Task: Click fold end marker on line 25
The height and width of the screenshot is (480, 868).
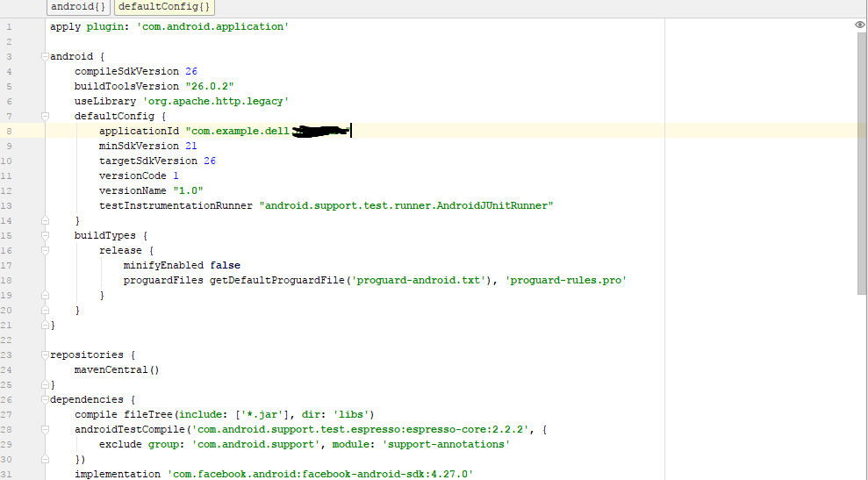Action: pyautogui.click(x=45, y=384)
